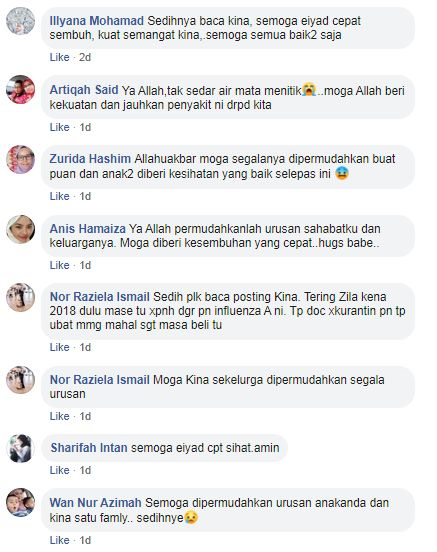The width and height of the screenshot is (437, 552).
Task: Open Artiqah Said's profile avatar
Action: coord(21,90)
